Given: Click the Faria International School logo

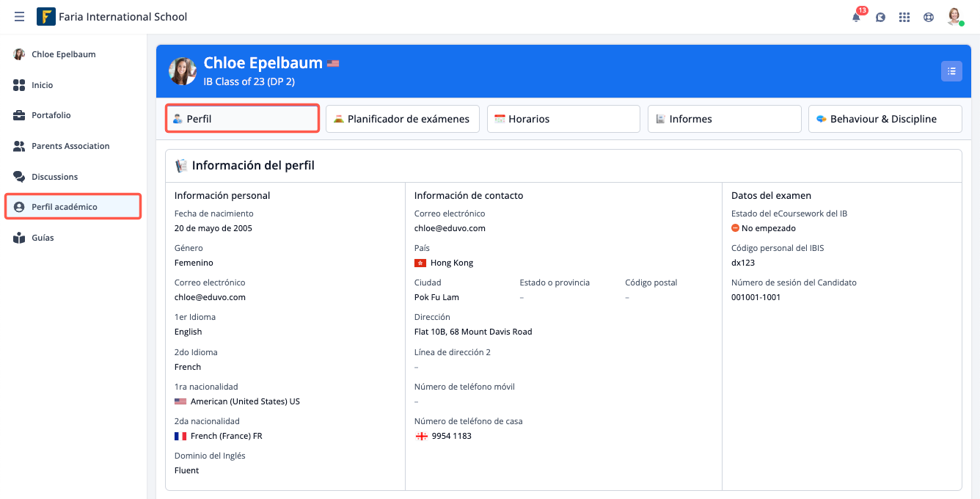Looking at the screenshot, I should tap(46, 17).
